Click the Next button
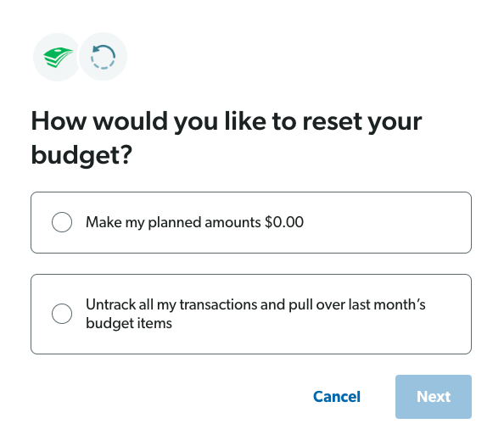 pos(434,397)
